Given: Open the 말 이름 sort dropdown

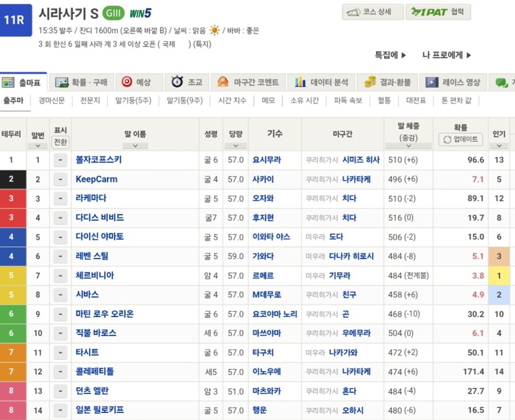Looking at the screenshot, I should (x=136, y=146).
